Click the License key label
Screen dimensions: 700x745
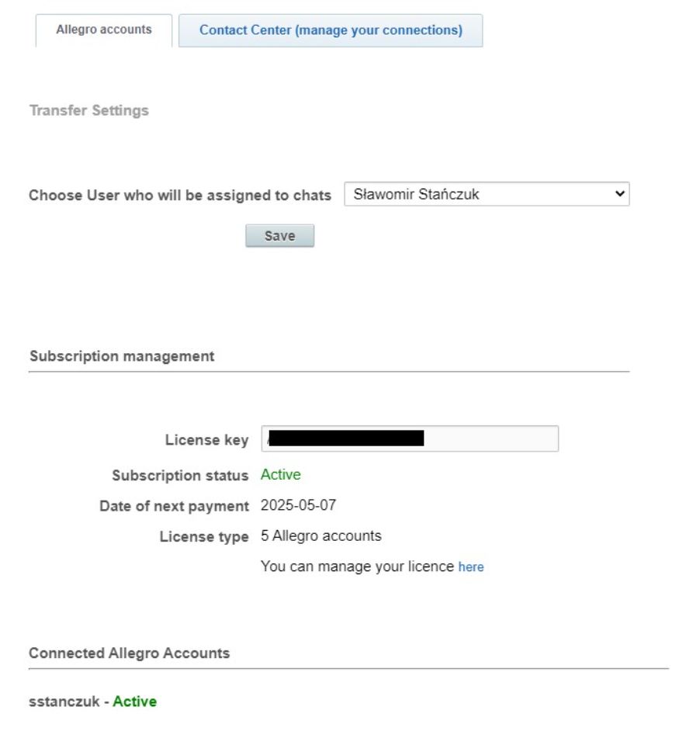pos(206,440)
